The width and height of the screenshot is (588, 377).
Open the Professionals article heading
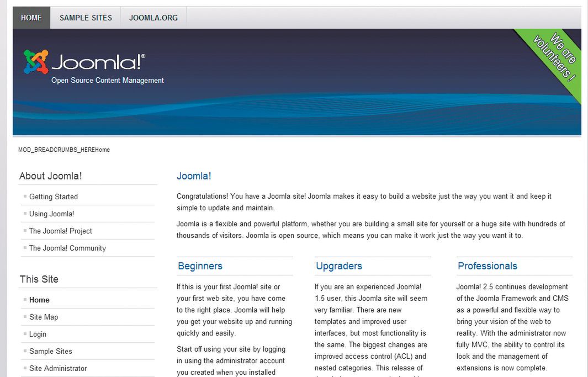[487, 266]
